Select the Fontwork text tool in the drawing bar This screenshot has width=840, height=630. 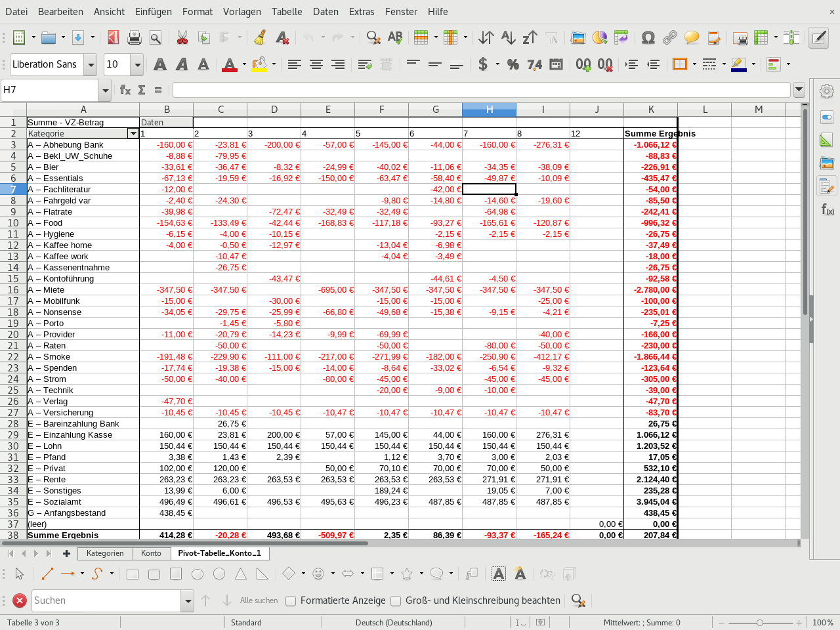point(520,574)
